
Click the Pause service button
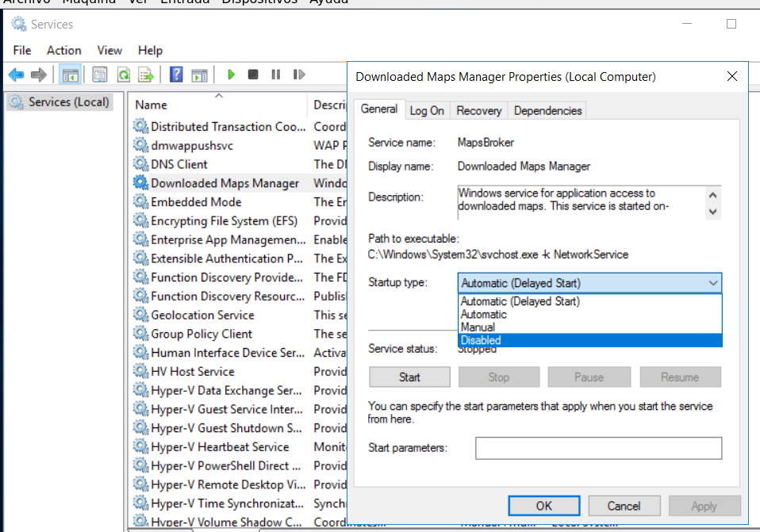pyautogui.click(x=589, y=377)
